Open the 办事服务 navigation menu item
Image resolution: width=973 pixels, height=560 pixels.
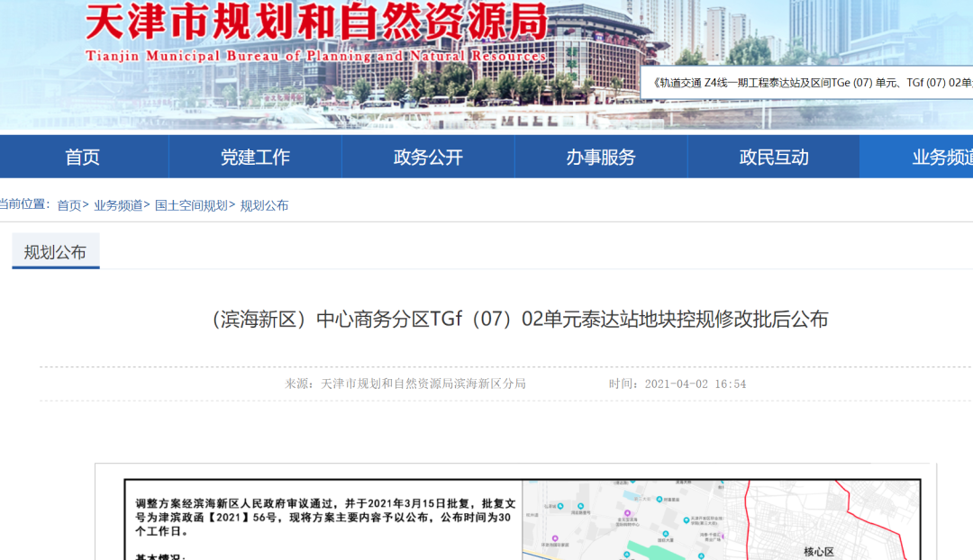click(x=601, y=157)
